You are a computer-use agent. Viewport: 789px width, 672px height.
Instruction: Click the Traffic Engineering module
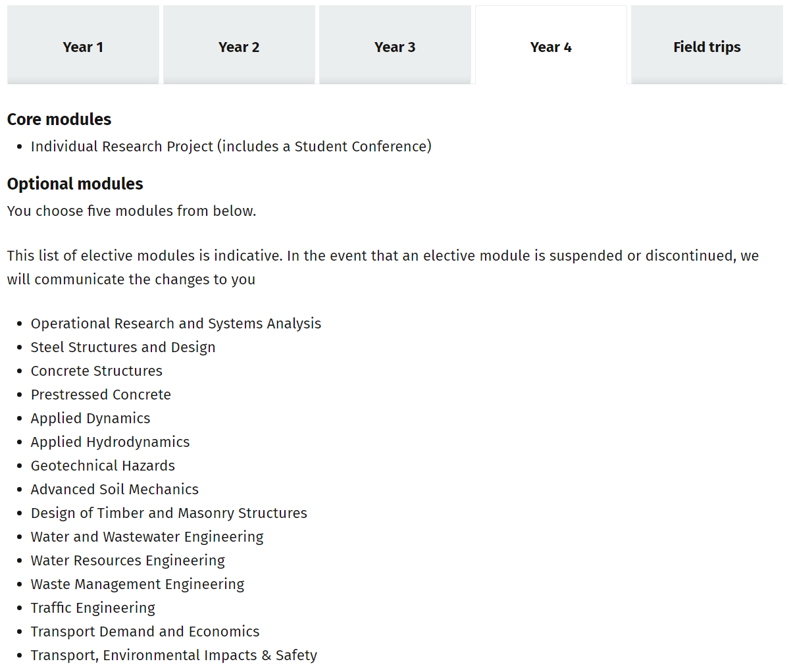tap(93, 607)
